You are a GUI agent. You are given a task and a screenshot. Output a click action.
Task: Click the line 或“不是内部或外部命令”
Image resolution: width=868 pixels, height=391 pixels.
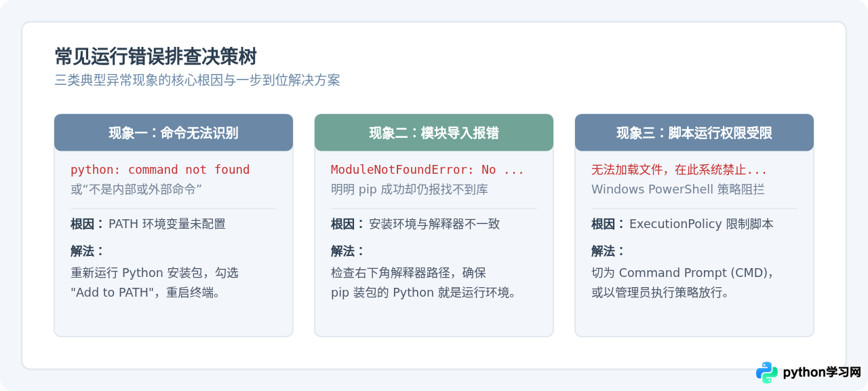tap(136, 189)
